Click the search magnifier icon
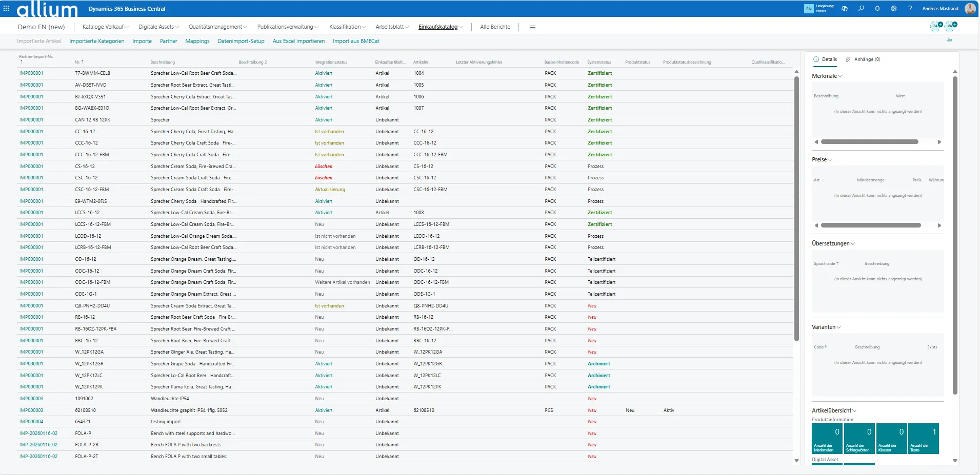This screenshot has height=475, width=980. coord(861,9)
